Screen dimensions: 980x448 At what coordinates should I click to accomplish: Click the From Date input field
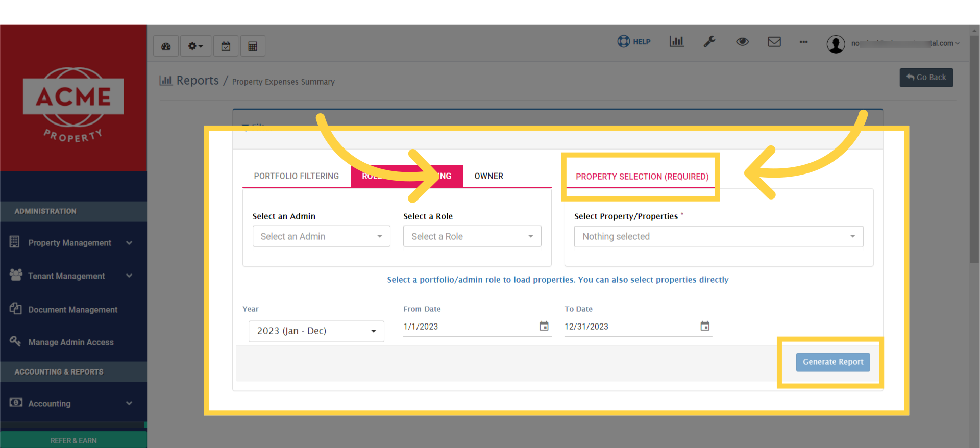click(470, 327)
